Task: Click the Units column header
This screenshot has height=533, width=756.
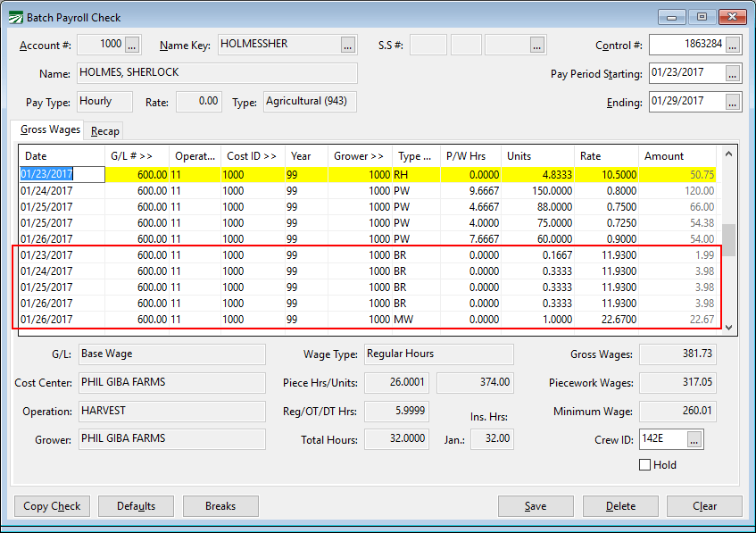Action: point(538,156)
